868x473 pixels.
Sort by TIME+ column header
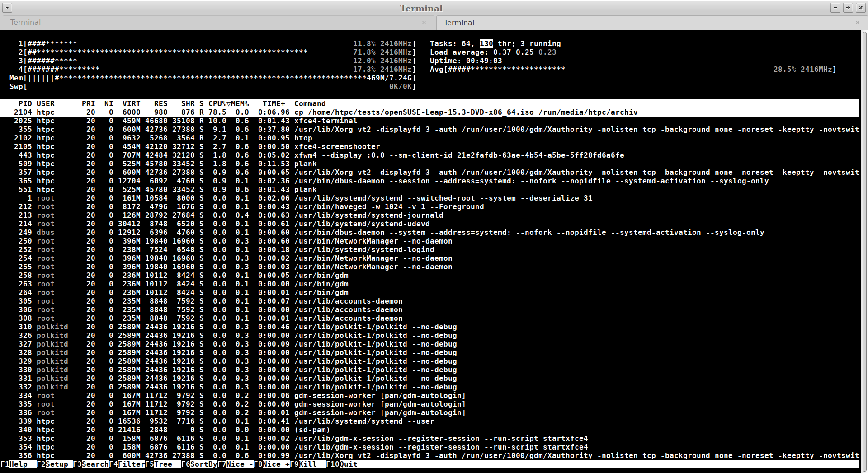(274, 103)
